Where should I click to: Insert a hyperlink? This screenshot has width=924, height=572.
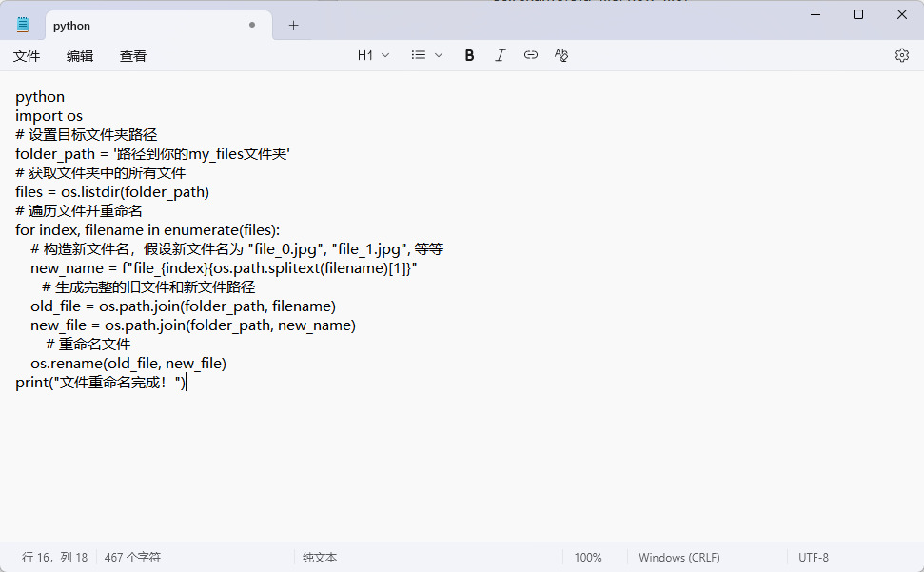pos(530,55)
